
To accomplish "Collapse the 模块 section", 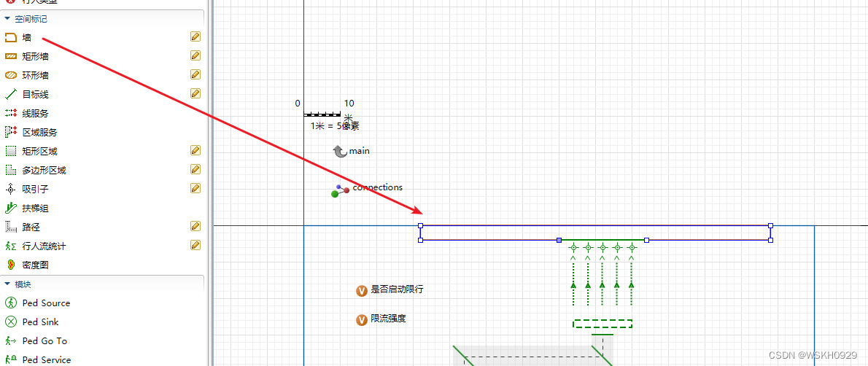I will tap(7, 284).
